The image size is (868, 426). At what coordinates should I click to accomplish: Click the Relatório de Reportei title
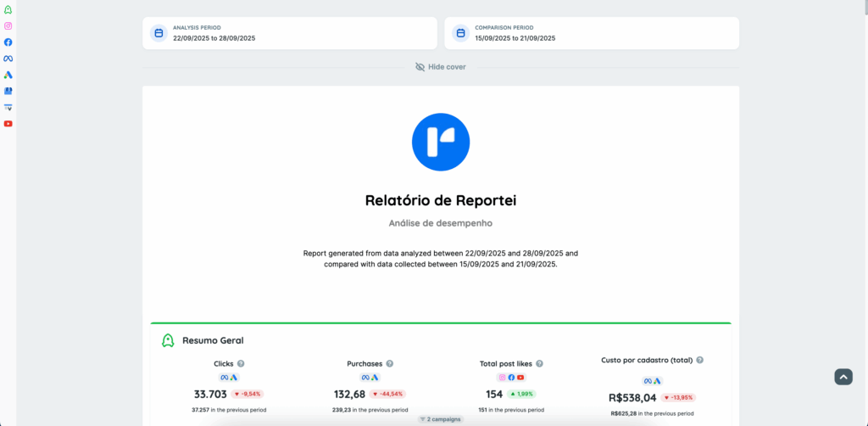[x=440, y=201]
